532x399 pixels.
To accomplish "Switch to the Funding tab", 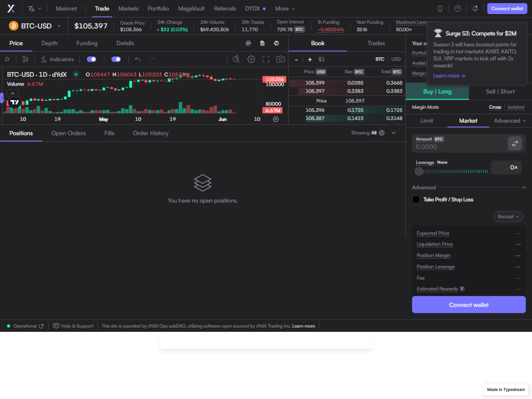I will pyautogui.click(x=87, y=43).
